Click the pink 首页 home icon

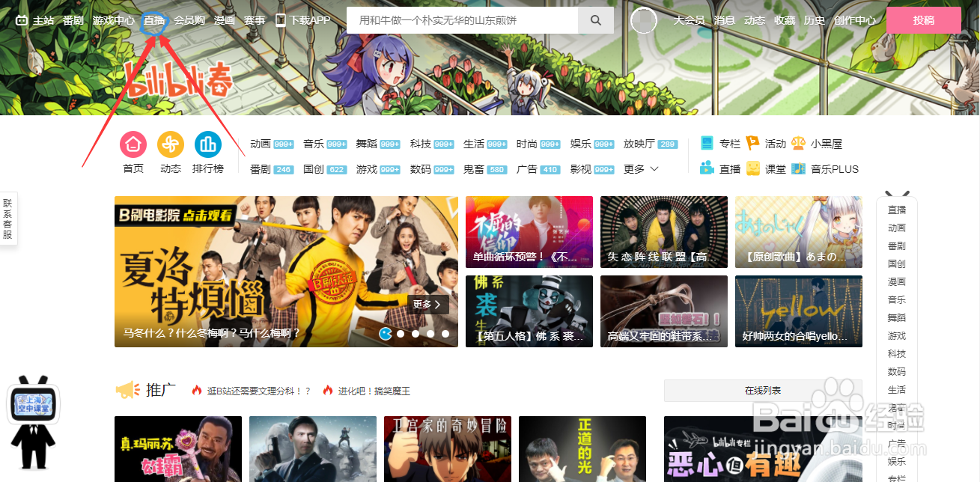click(x=133, y=144)
